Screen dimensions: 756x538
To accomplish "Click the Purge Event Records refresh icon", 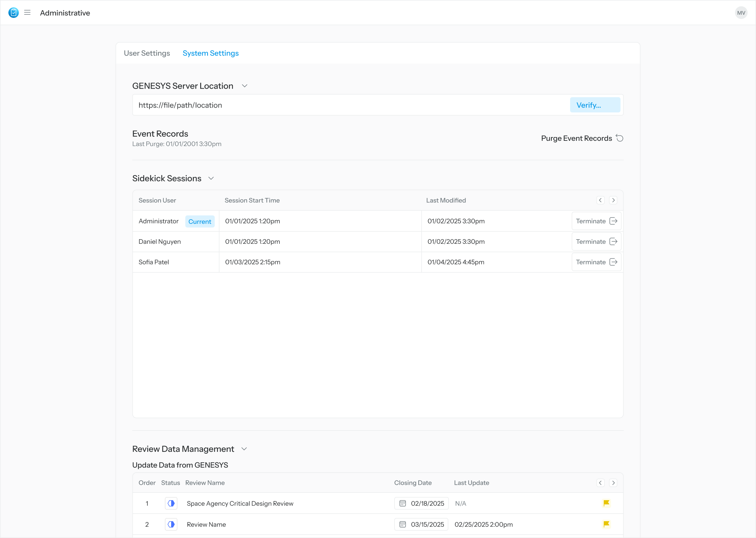I will click(x=619, y=138).
